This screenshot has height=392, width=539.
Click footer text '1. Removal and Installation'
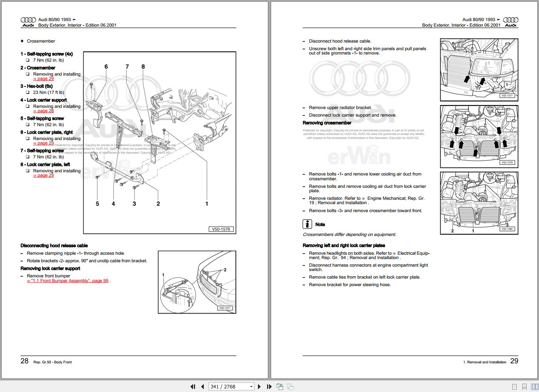(x=485, y=362)
